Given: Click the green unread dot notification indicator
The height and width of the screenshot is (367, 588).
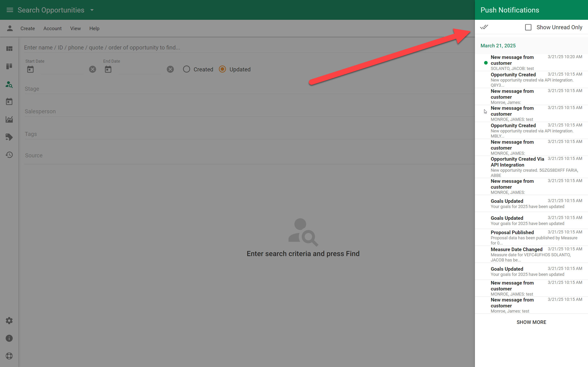Looking at the screenshot, I should (x=486, y=63).
